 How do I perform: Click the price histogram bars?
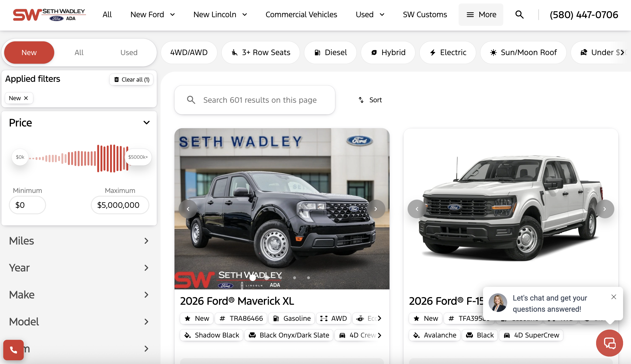point(79,159)
